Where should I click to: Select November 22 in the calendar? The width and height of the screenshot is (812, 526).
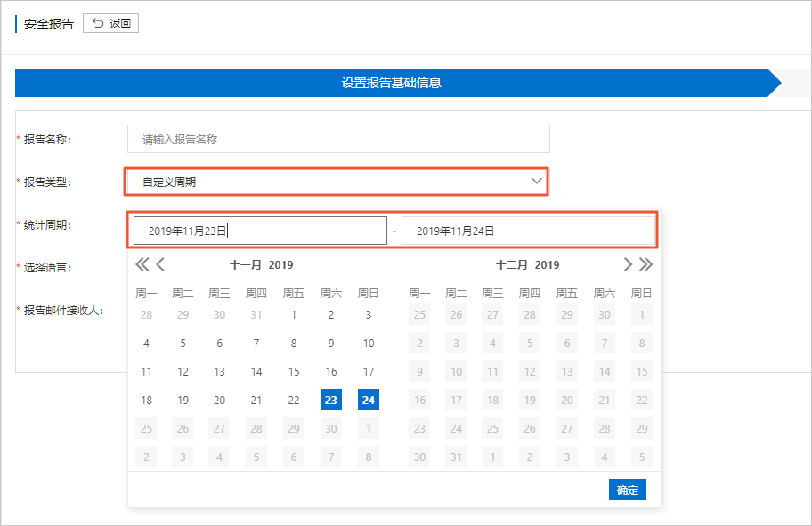[x=294, y=400]
